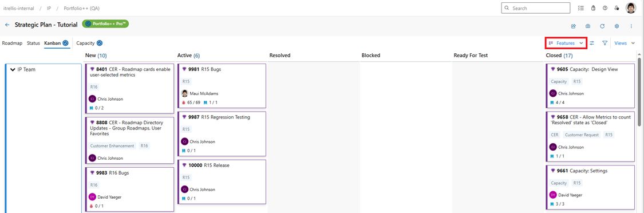The image size is (644, 213).
Task: Switch to the Capacity tab
Action: [x=85, y=43]
